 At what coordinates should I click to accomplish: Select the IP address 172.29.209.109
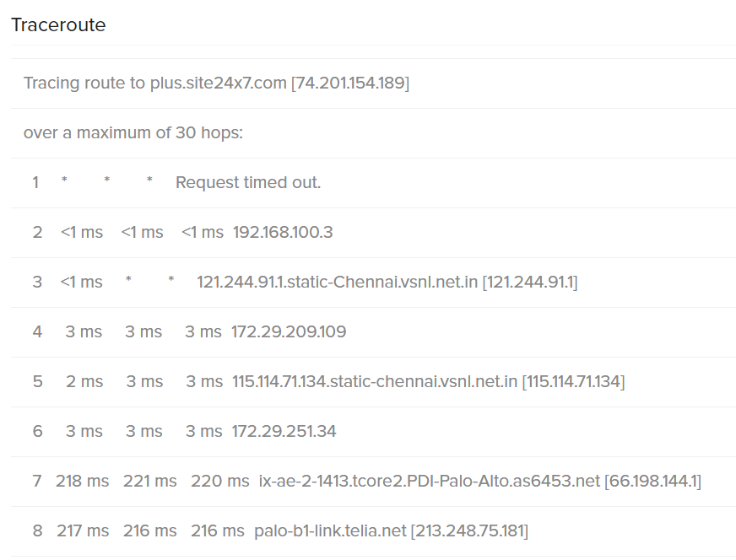coord(289,331)
